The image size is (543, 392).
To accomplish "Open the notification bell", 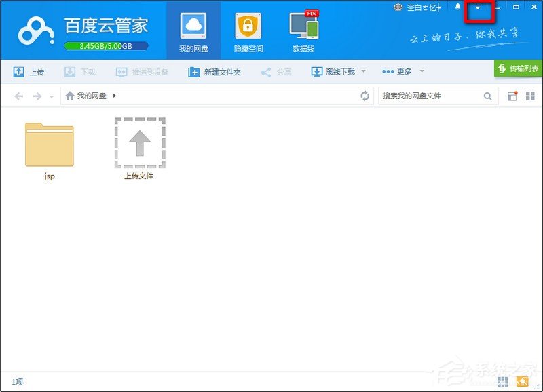I will tap(458, 7).
